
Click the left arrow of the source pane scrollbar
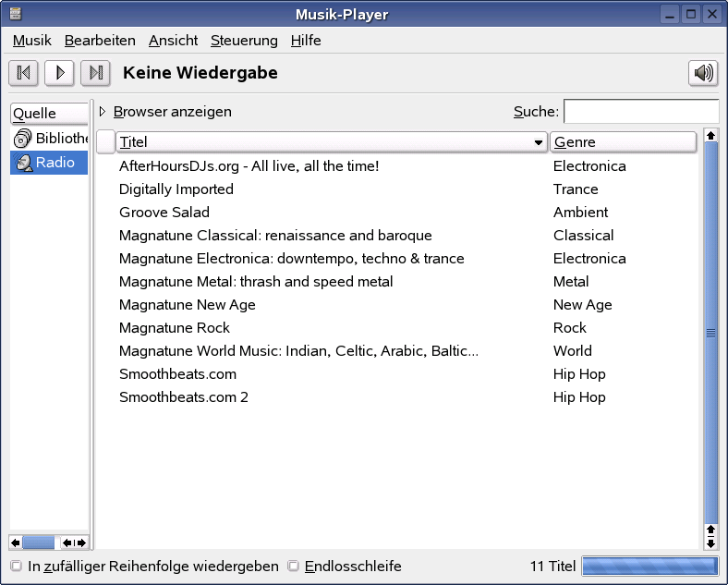pos(16,542)
